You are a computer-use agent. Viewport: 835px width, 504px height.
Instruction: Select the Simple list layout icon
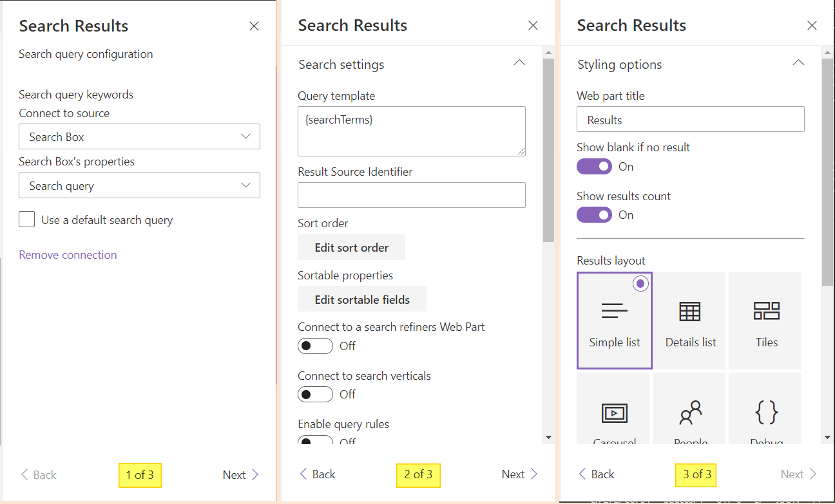614,320
